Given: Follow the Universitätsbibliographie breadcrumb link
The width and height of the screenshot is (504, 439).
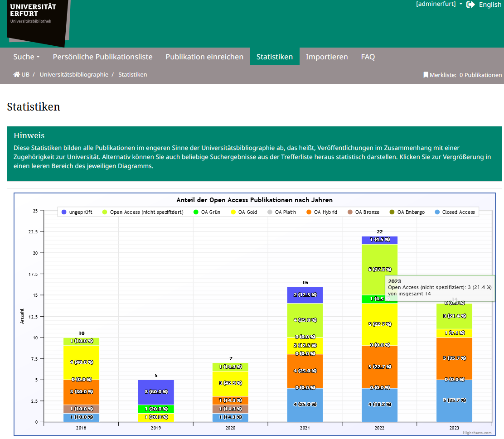Looking at the screenshot, I should coord(74,75).
